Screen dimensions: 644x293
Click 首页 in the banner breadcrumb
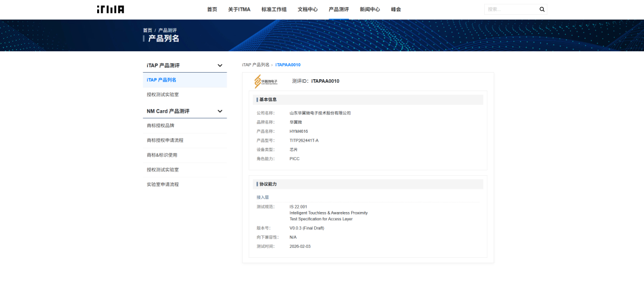click(x=147, y=30)
